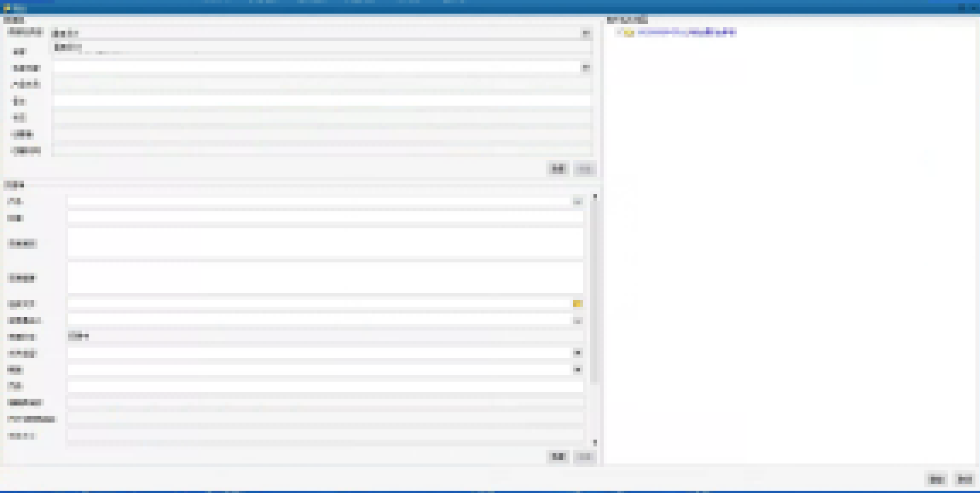Click the enabled button at the upper form's bottom-right
Image resolution: width=980 pixels, height=493 pixels.
tap(558, 168)
